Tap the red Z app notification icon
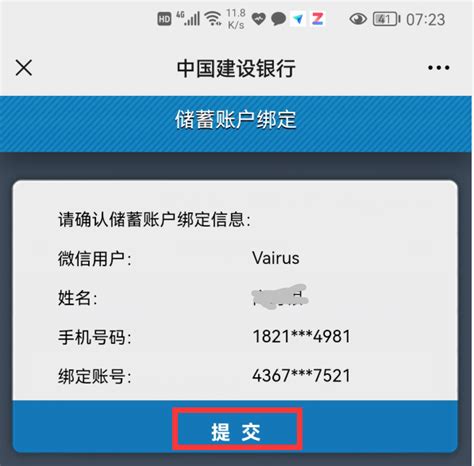 (x=317, y=19)
